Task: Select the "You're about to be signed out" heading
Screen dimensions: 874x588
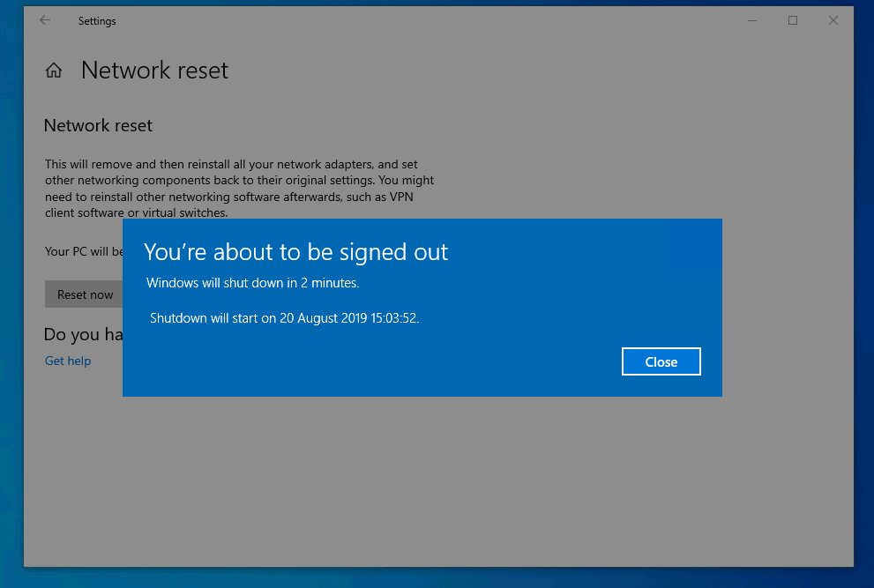Action: coord(296,252)
